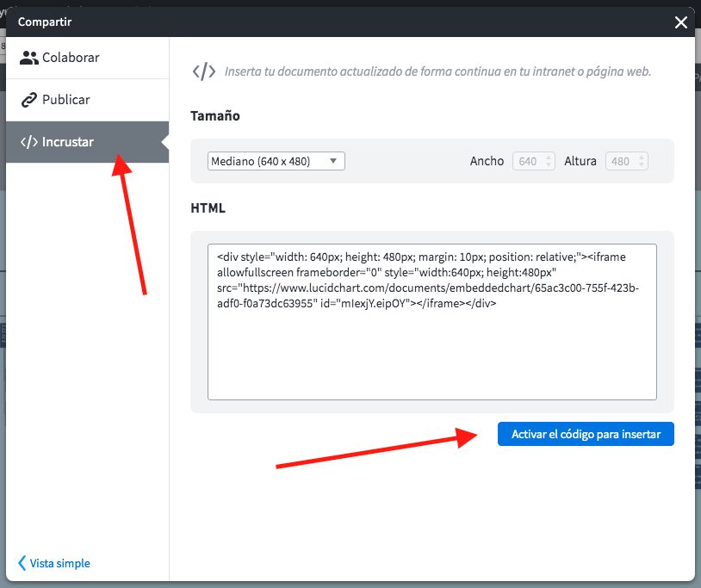Close the Compartir dialog
The width and height of the screenshot is (701, 588).
[681, 22]
